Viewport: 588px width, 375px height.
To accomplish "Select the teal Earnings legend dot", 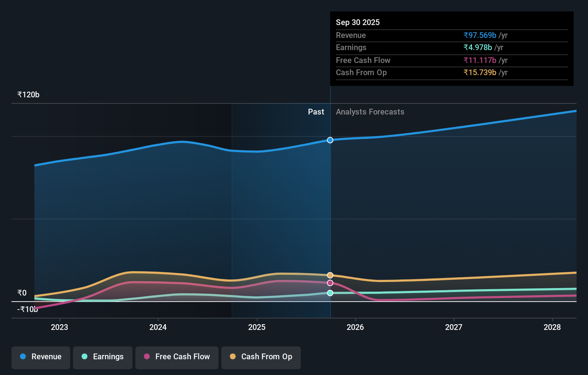I will point(84,357).
